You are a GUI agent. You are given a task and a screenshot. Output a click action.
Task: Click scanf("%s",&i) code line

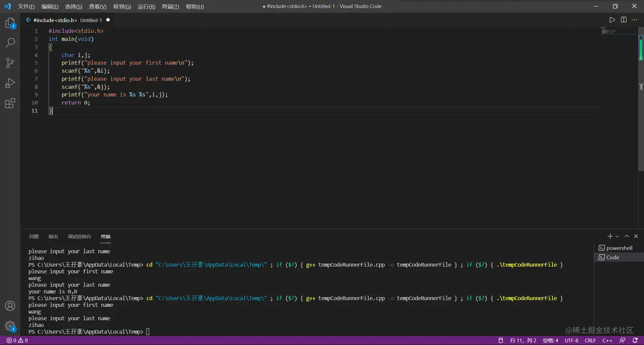pos(86,71)
